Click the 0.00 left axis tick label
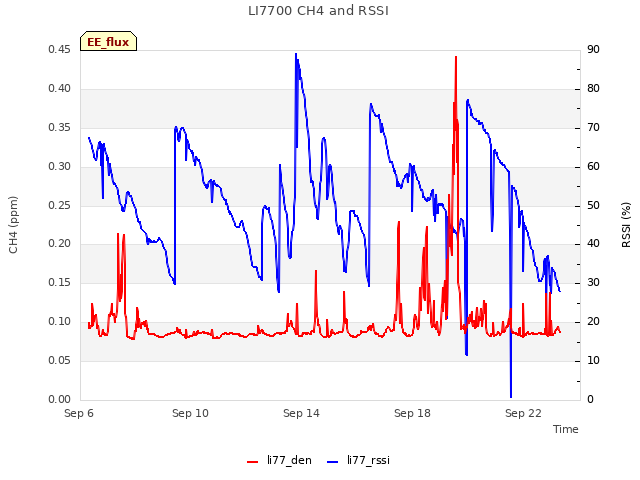This screenshot has width=640, height=480. pos(59,400)
